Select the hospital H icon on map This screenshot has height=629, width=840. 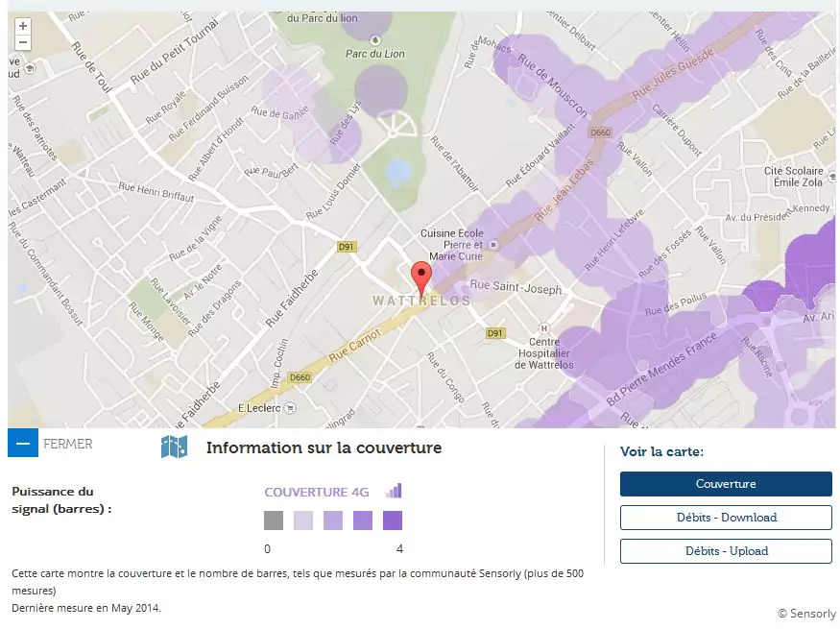[x=544, y=327]
